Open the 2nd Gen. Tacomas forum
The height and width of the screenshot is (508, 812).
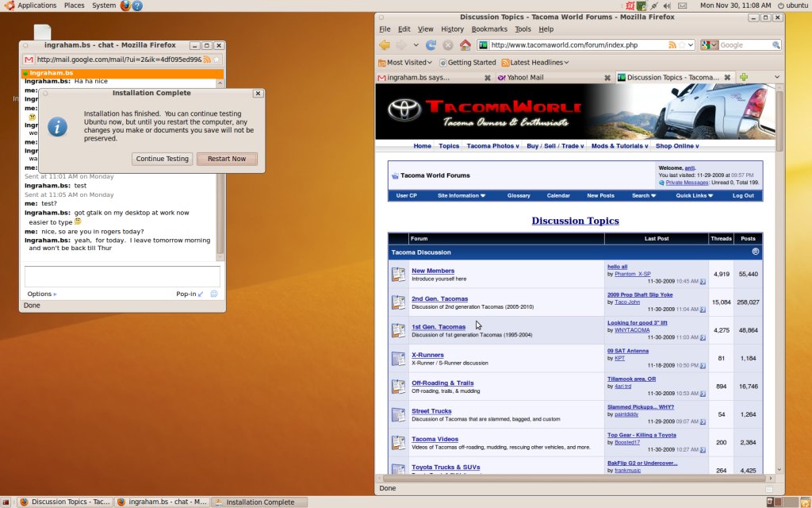click(x=439, y=298)
